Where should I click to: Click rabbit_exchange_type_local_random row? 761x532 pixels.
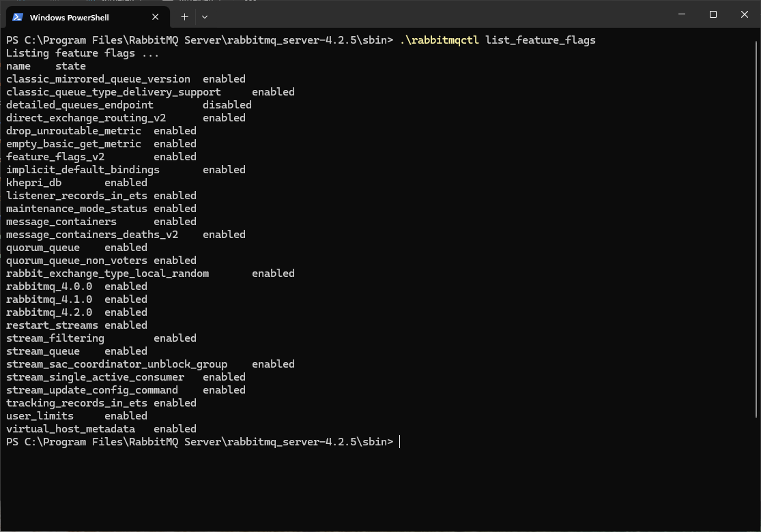(x=150, y=274)
